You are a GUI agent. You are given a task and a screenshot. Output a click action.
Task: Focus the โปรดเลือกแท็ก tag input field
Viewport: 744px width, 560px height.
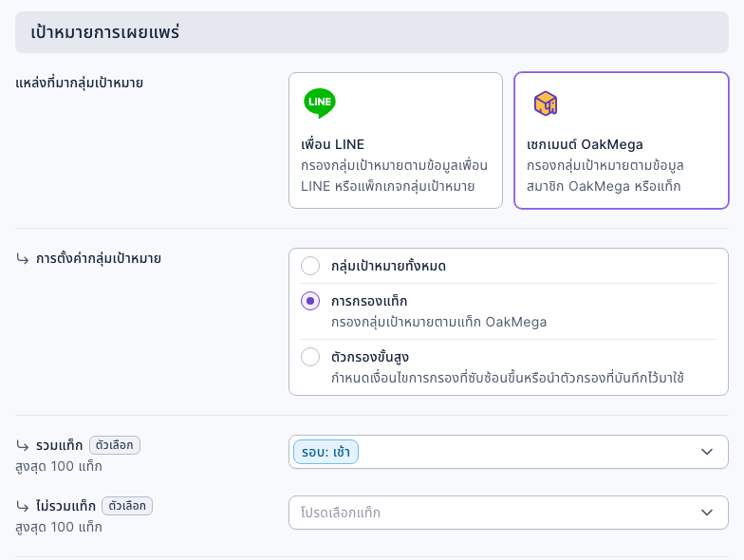[509, 513]
